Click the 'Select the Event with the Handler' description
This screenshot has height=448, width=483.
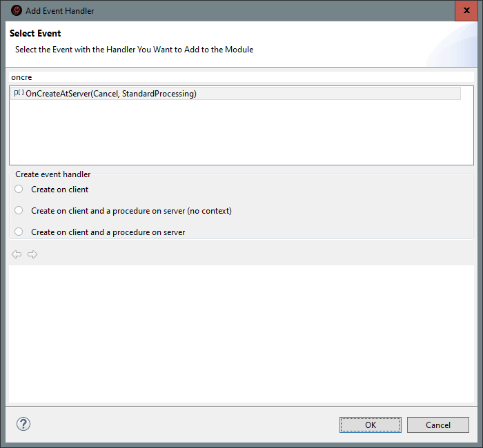coord(134,50)
